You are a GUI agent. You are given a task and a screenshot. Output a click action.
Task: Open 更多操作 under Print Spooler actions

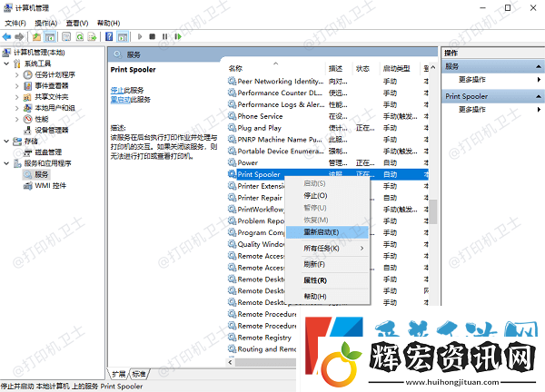(x=472, y=110)
